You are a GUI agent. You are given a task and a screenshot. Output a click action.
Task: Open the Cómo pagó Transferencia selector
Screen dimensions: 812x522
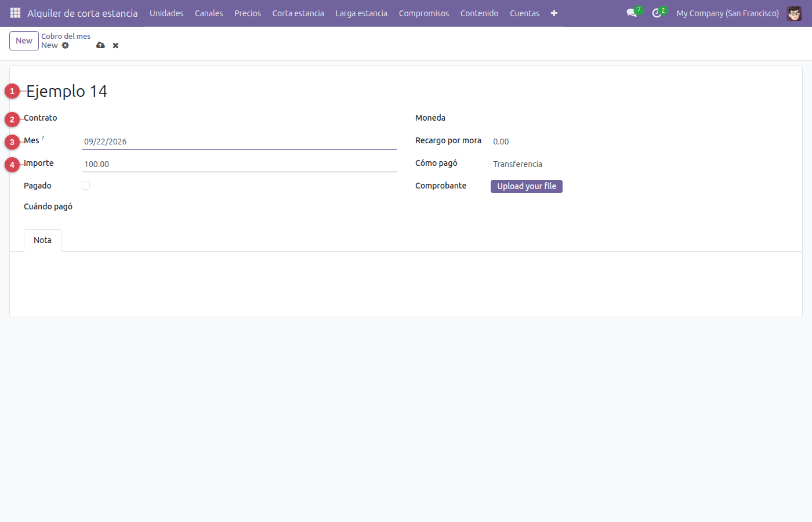coord(640,164)
